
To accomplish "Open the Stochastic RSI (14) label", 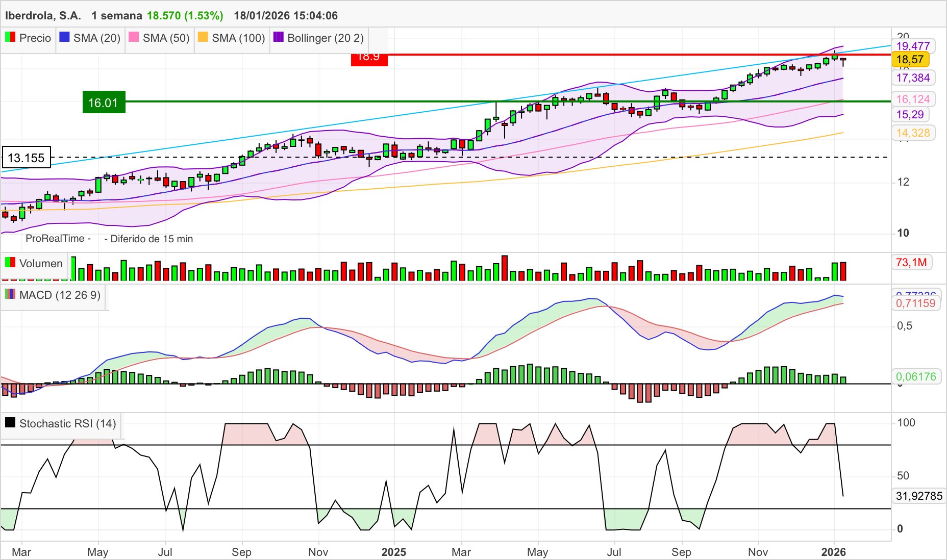I will coord(68,424).
